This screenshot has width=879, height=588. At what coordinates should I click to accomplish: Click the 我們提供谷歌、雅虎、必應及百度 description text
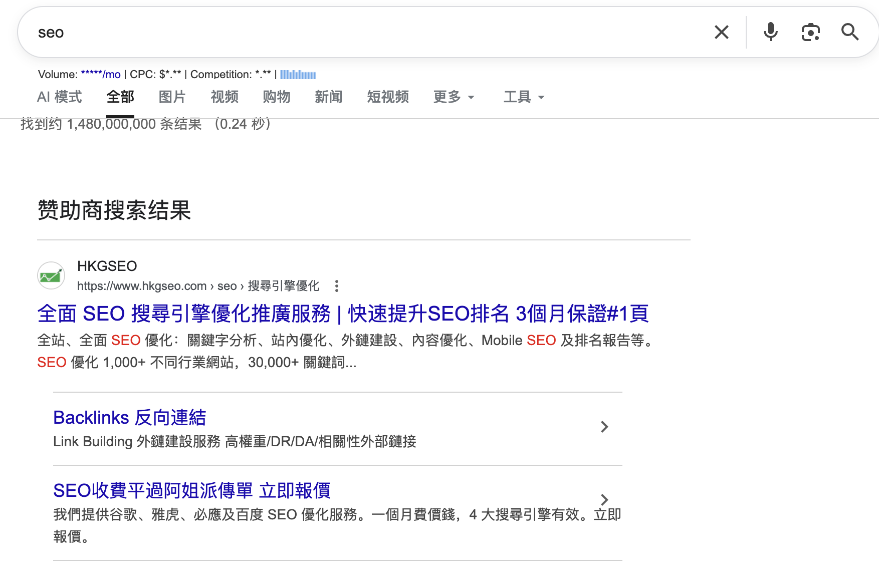click(x=337, y=525)
